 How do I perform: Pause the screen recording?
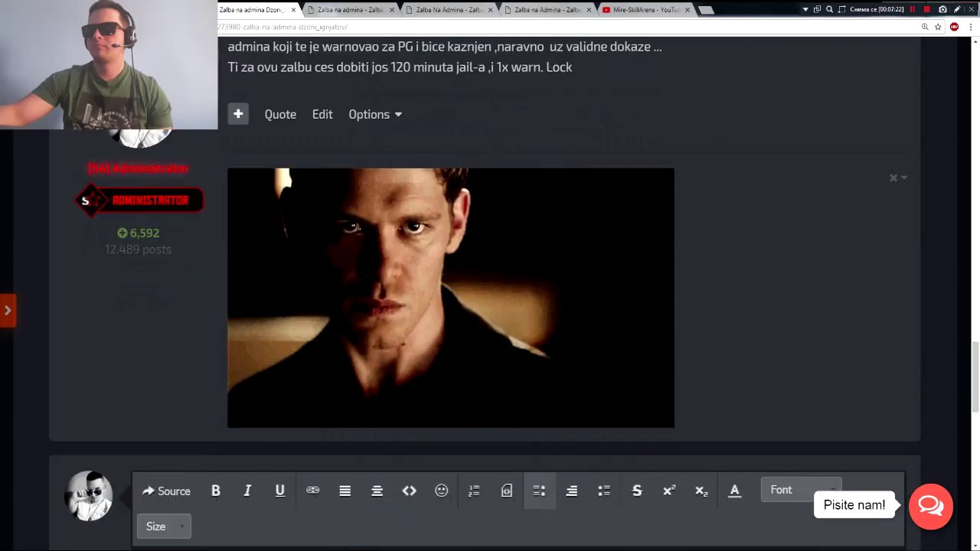[x=913, y=9]
